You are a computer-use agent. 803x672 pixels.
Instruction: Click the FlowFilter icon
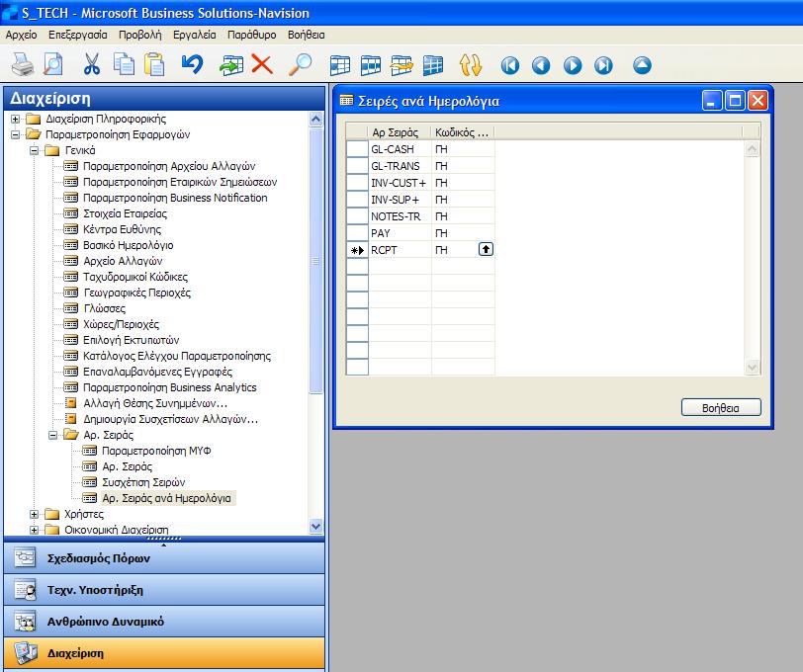pos(401,65)
